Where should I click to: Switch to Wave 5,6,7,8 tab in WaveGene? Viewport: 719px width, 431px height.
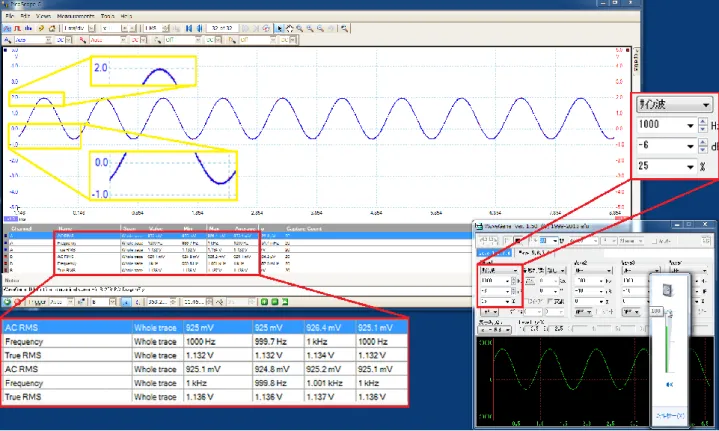point(534,253)
